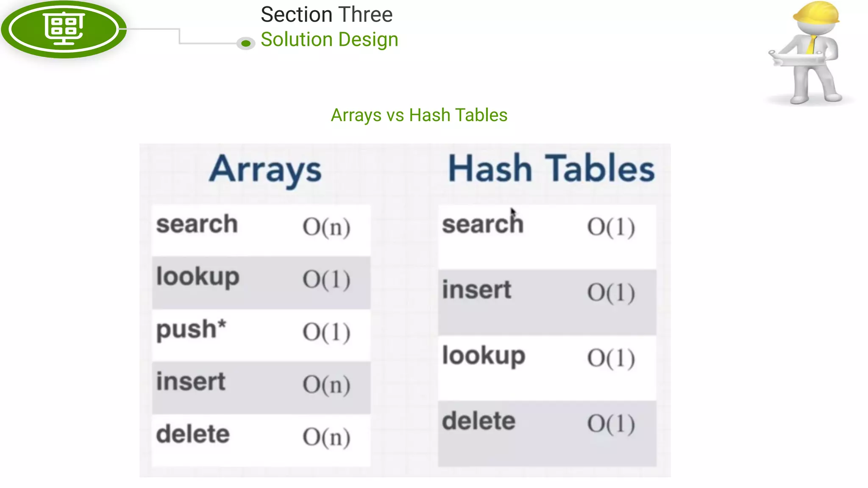Select the Section Three heading text
The image size is (868, 488).
click(327, 14)
